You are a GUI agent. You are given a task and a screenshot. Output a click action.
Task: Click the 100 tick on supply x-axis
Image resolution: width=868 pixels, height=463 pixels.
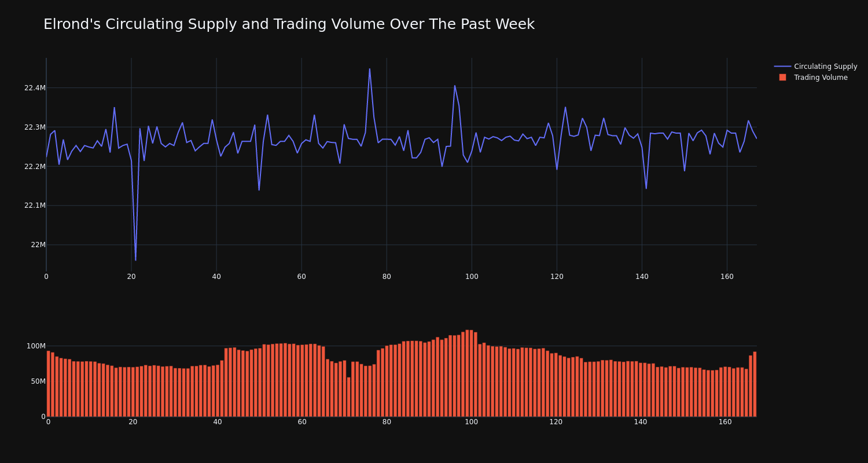click(x=472, y=277)
